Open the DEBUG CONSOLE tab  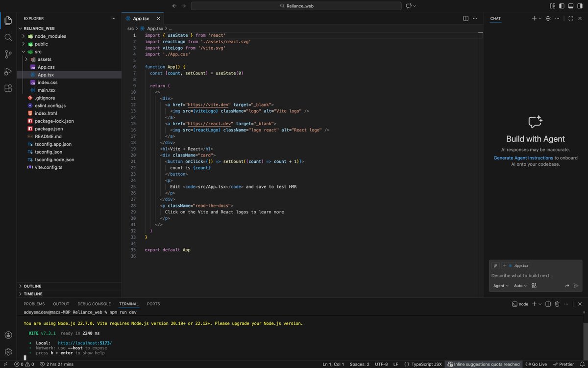(94, 304)
